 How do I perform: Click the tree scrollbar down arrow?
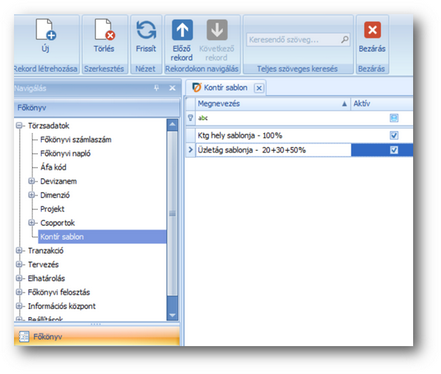point(172,315)
